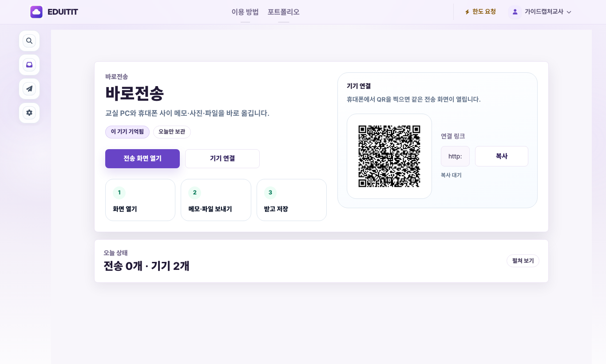Click the 연결 링크 http field
The height and width of the screenshot is (364, 606).
455,156
